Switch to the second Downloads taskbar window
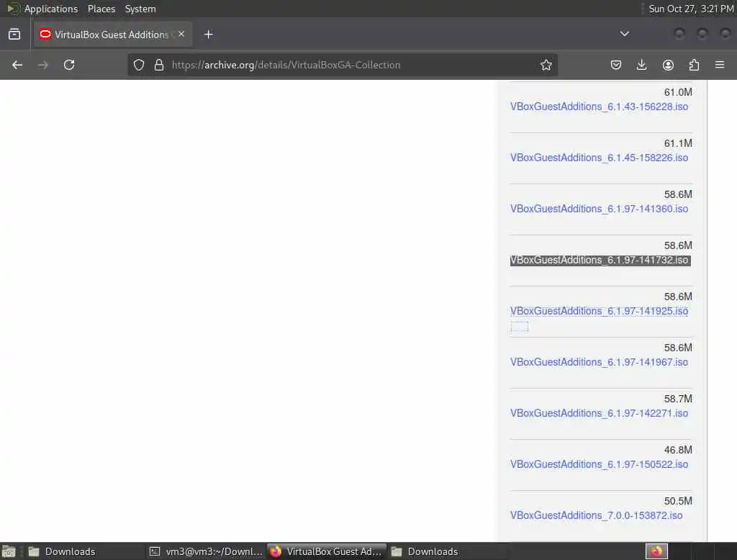This screenshot has height=560, width=737. tap(446, 551)
